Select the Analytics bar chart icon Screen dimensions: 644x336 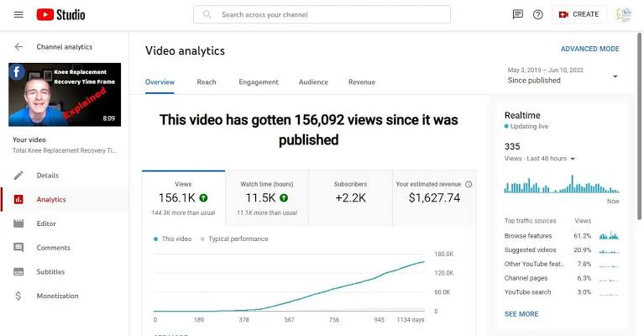18,200
